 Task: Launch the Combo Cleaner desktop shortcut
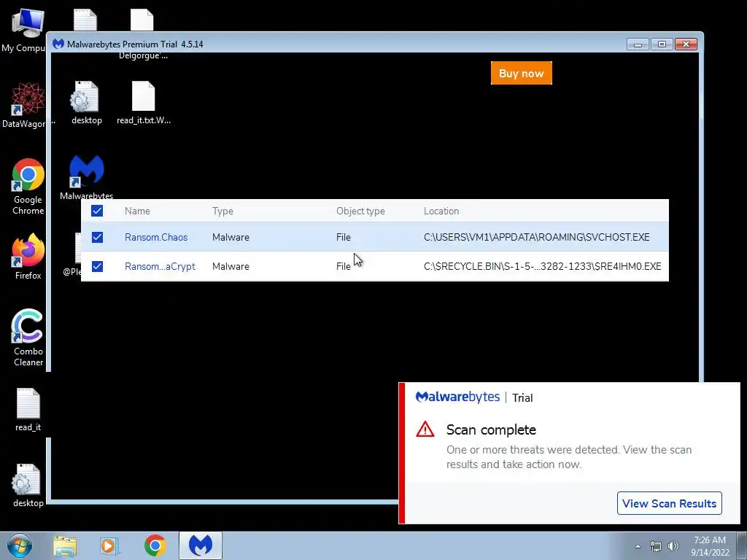pyautogui.click(x=28, y=338)
